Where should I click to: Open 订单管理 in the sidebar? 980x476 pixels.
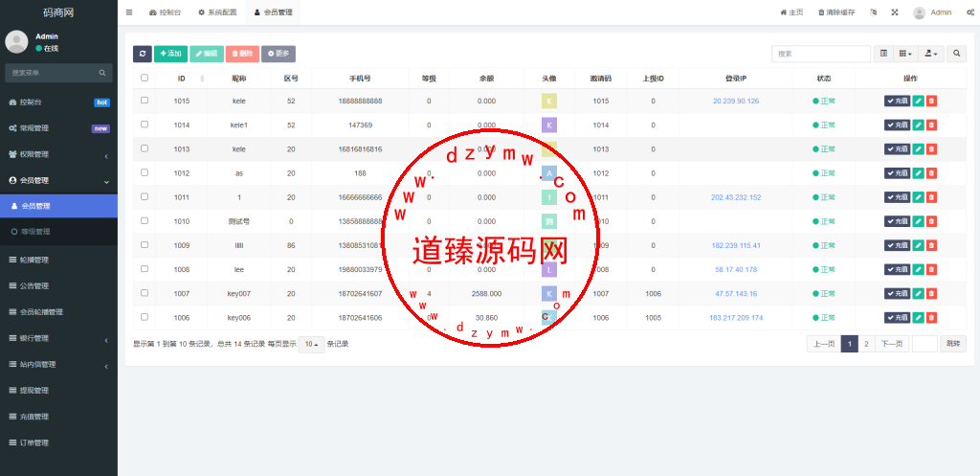pyautogui.click(x=58, y=442)
